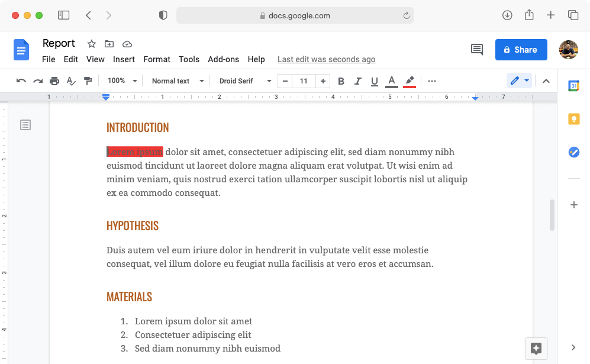Toggle italic formatting

[357, 81]
